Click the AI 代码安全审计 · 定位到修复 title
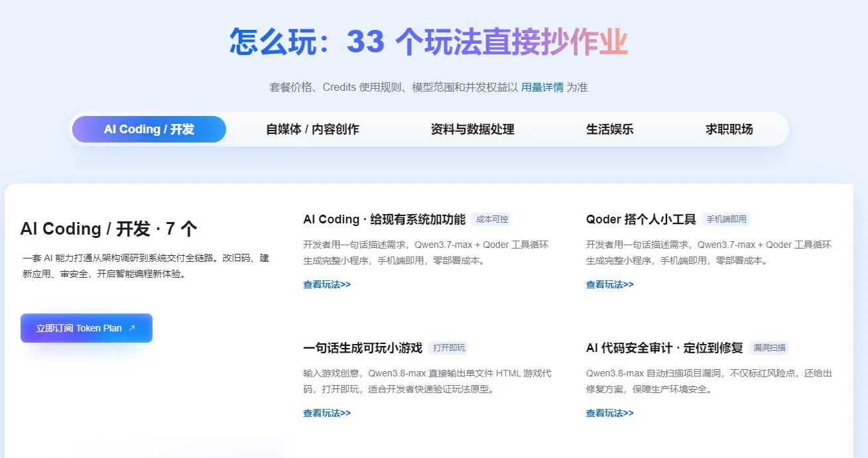Viewport: 868px width, 458px height. (664, 348)
